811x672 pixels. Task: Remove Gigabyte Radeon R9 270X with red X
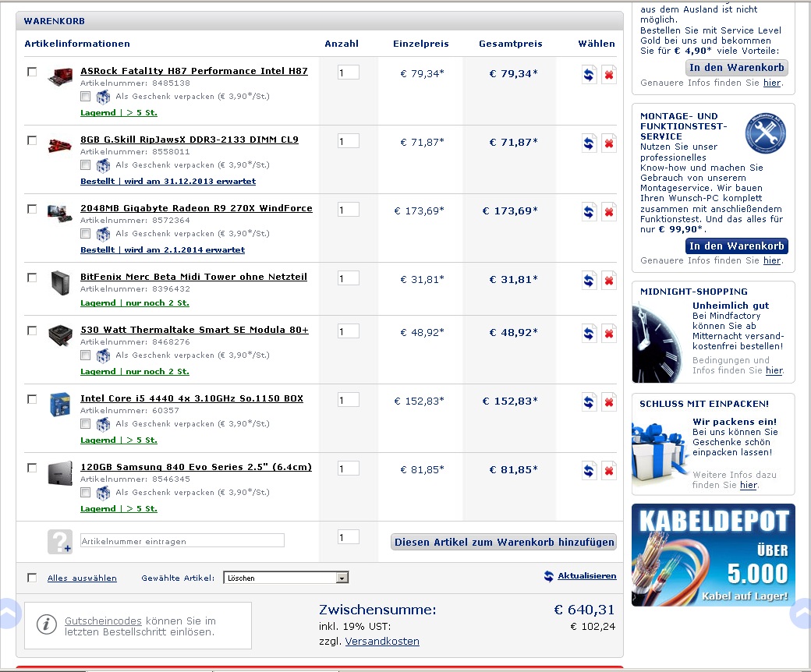[609, 212]
